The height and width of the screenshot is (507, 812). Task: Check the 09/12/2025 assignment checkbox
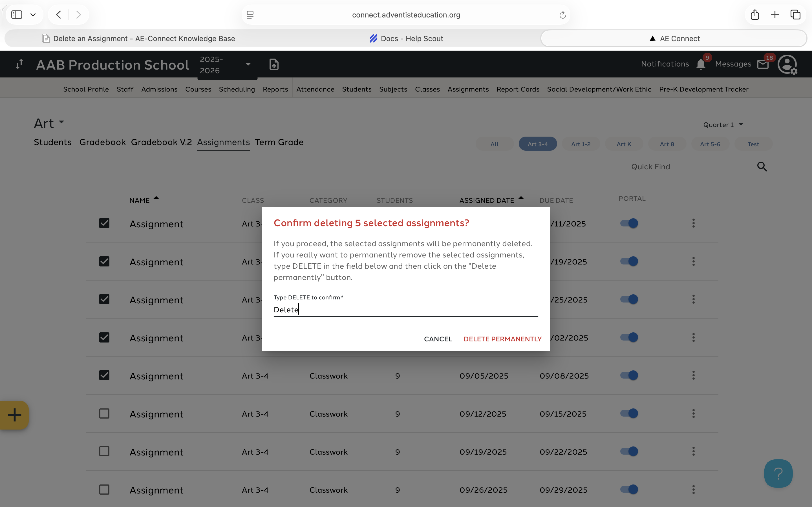pyautogui.click(x=104, y=413)
